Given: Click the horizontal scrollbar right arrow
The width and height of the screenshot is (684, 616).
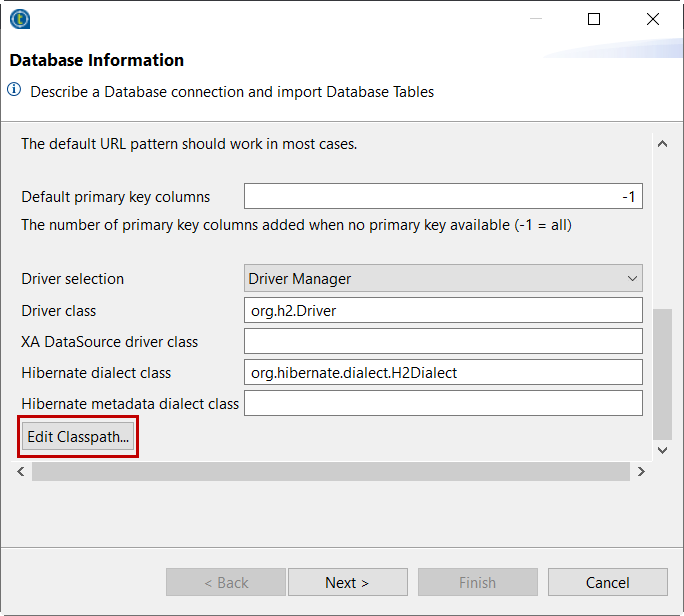Looking at the screenshot, I should point(641,471).
